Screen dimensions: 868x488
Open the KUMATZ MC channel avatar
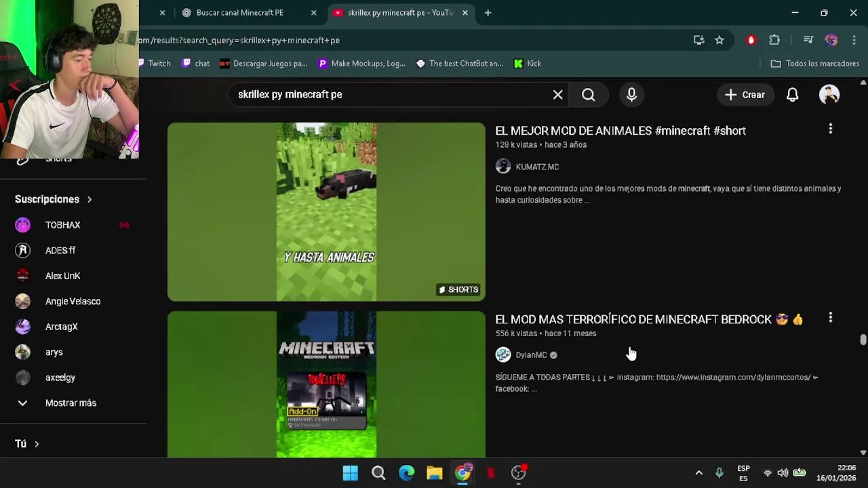[x=503, y=167]
